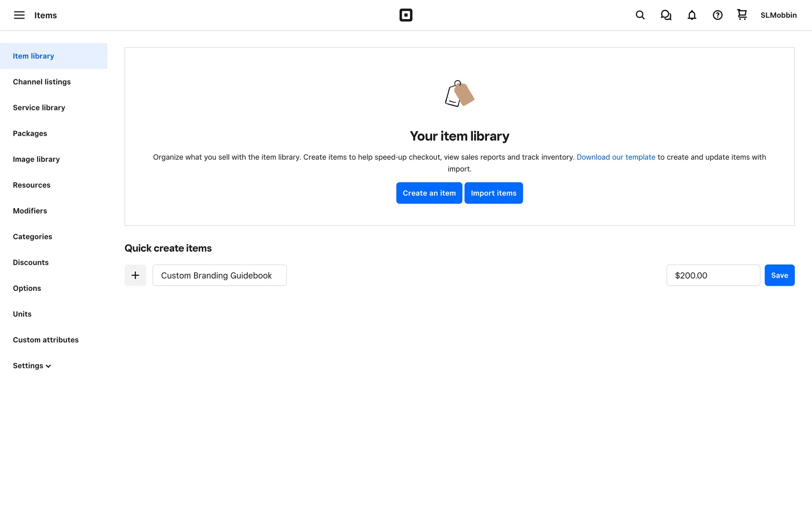Viewport: 812px width, 508px height.
Task: Save the quick create item
Action: pos(779,275)
